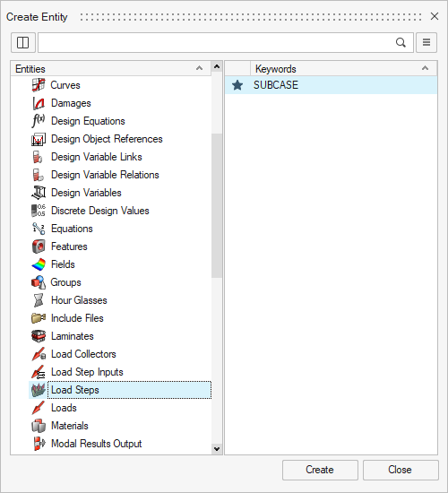
Task: Toggle the split panel layout button
Action: (23, 42)
